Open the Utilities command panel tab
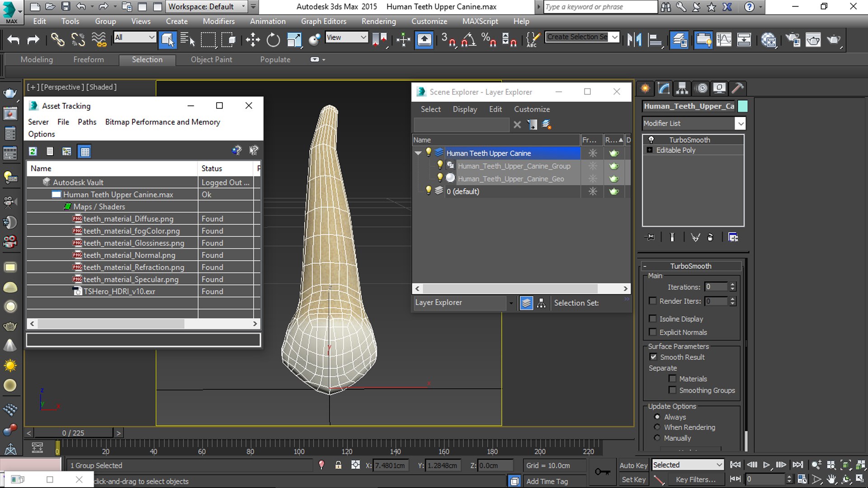The image size is (868, 488). coord(738,88)
